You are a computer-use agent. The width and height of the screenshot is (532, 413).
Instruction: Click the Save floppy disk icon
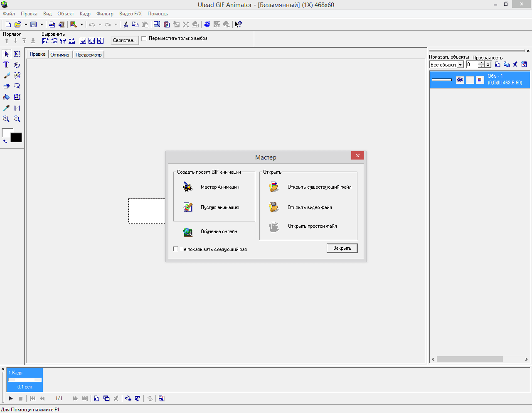34,25
